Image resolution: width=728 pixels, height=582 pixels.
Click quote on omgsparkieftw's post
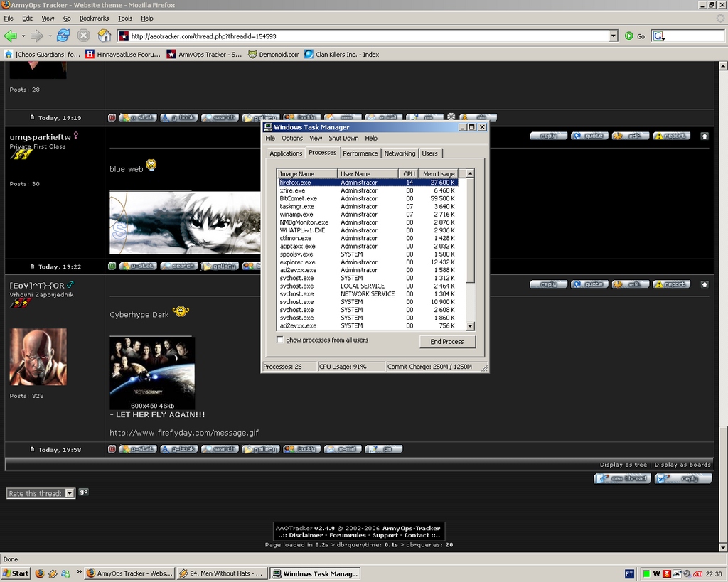pyautogui.click(x=589, y=136)
